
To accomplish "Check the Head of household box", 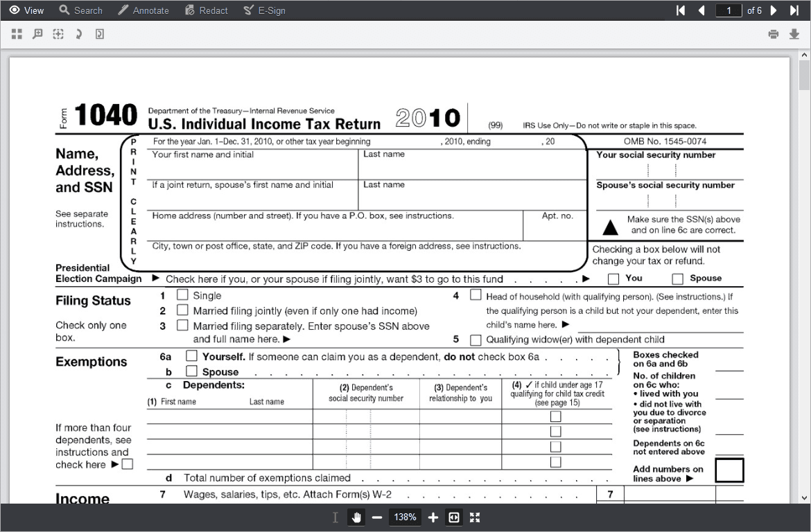I will pyautogui.click(x=476, y=294).
